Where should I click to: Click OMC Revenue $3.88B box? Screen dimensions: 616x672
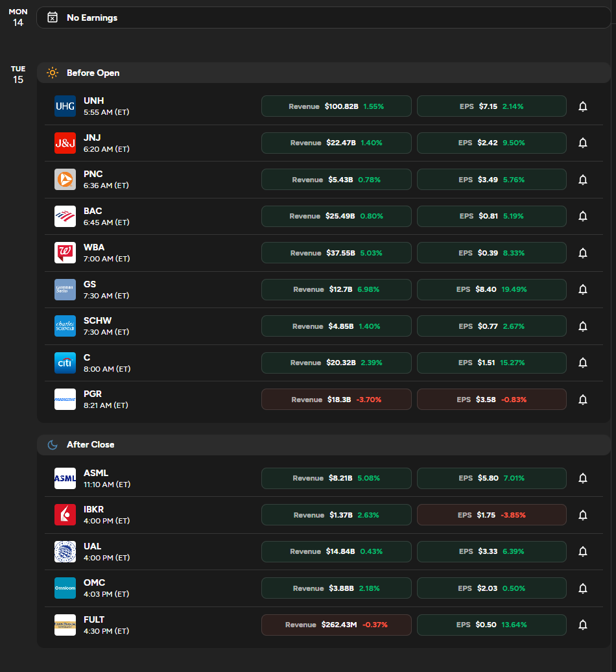point(337,588)
